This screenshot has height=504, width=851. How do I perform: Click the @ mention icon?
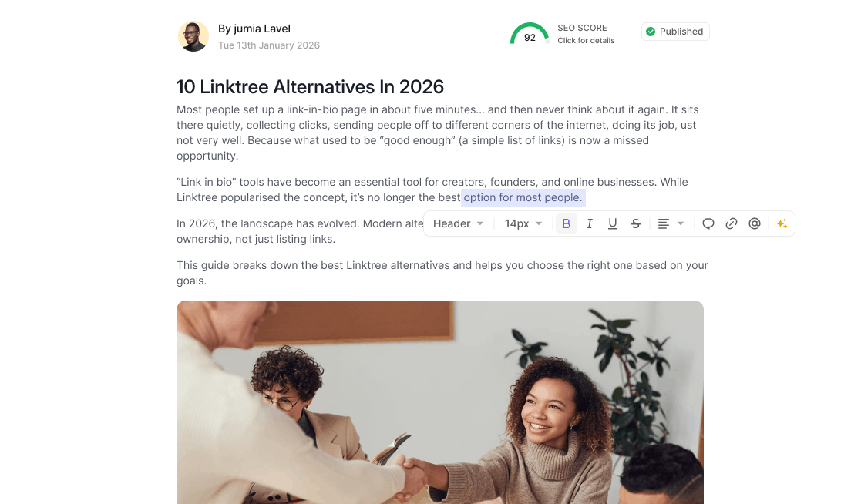click(755, 223)
